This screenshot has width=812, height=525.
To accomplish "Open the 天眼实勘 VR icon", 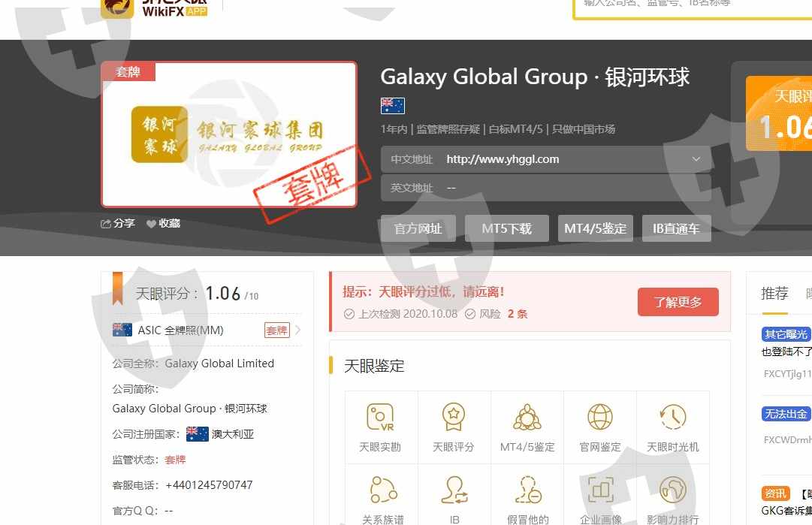I will click(x=380, y=418).
